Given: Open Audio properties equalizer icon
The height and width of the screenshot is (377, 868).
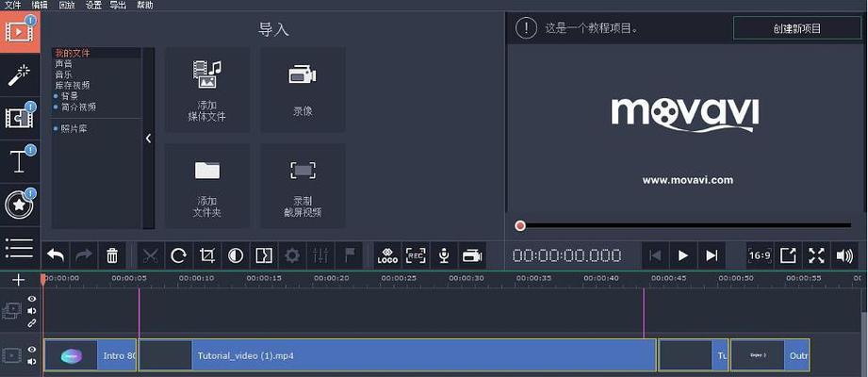Looking at the screenshot, I should [x=320, y=255].
